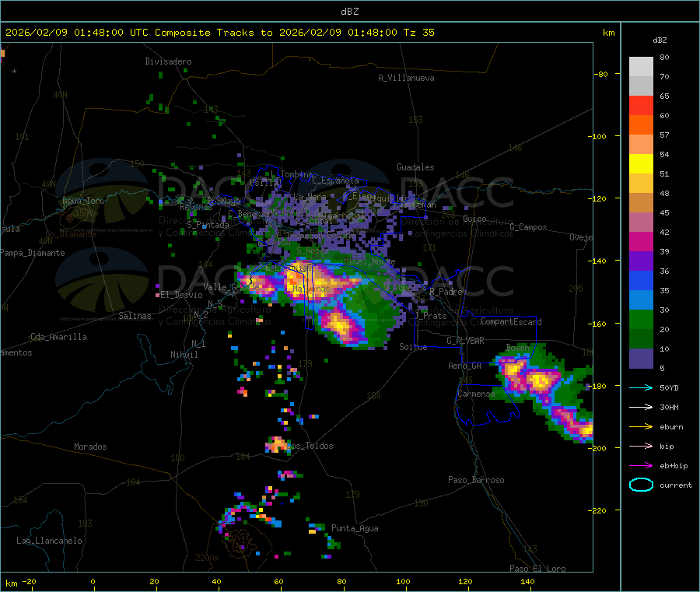Select the 'A_Villanueva' map label
Viewport: 700px width, 592px height.
coord(406,78)
